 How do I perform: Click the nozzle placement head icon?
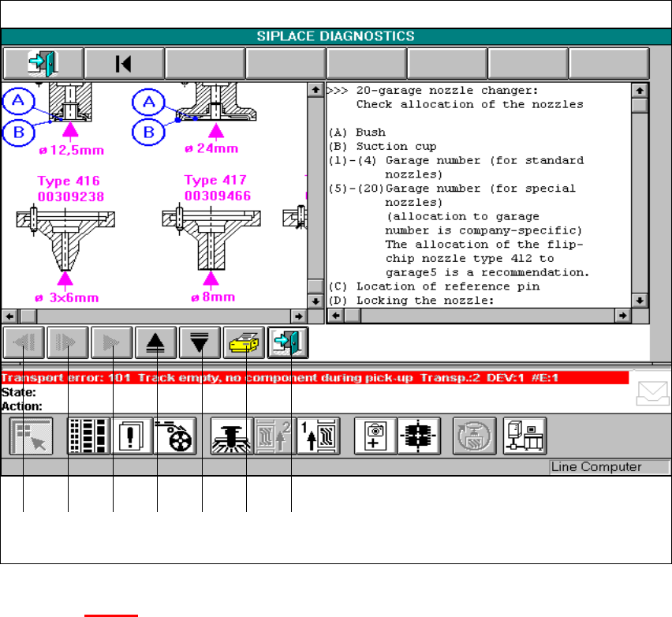[x=232, y=436]
